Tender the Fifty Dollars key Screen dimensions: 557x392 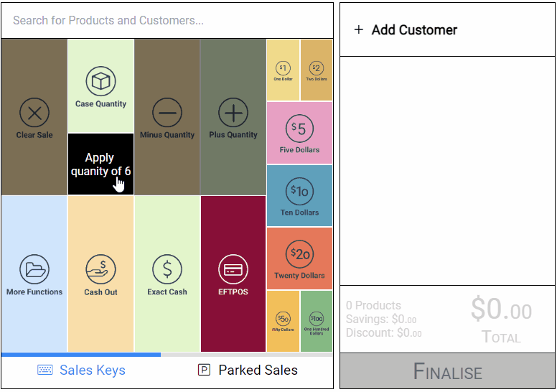pos(283,321)
